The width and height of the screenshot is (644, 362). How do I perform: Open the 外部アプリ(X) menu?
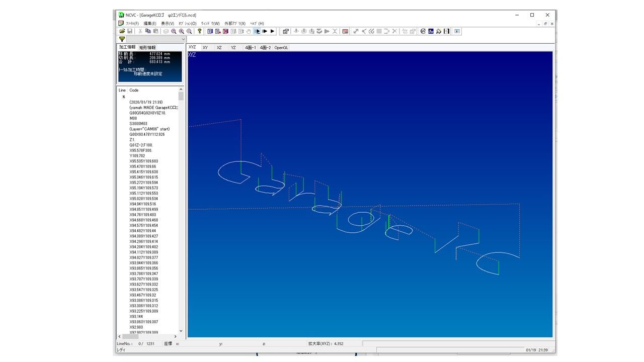(235, 24)
